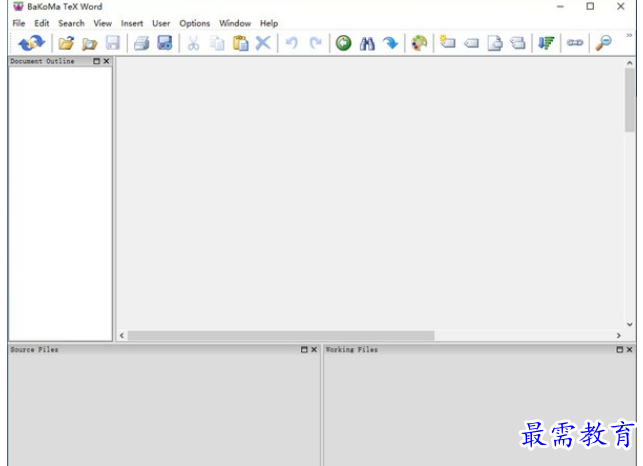
Task: Open the File menu
Action: point(19,23)
